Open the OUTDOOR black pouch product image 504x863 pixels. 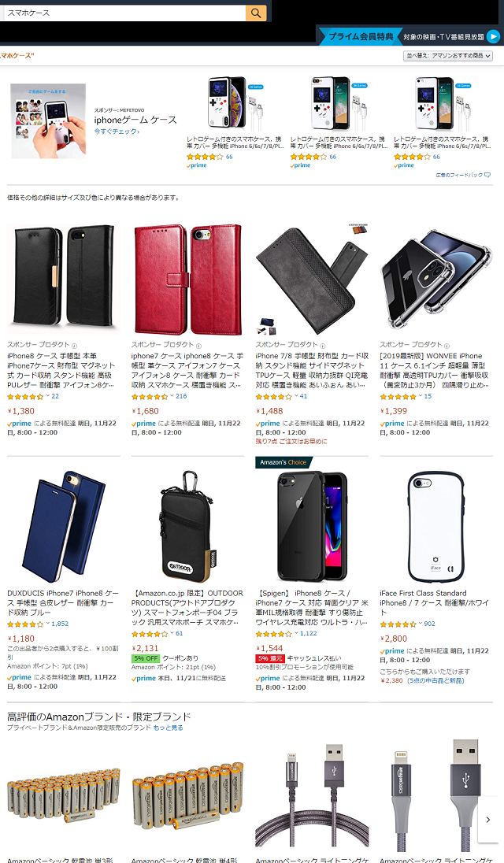(187, 526)
